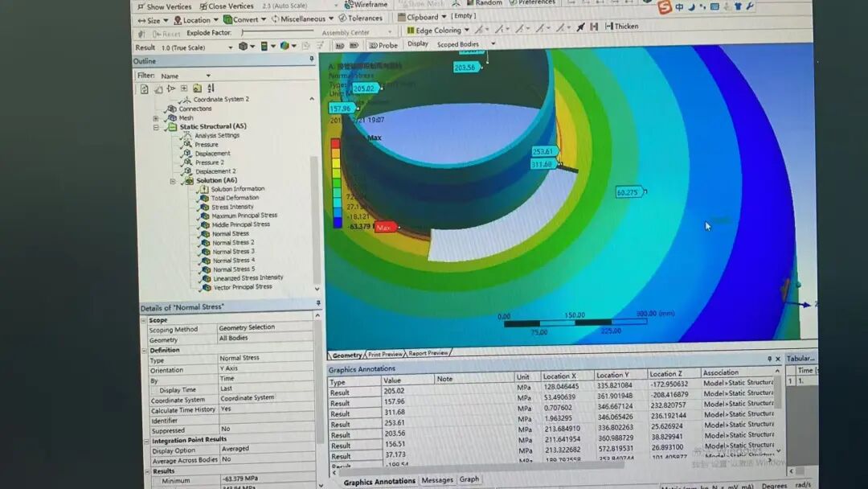This screenshot has height=489, width=868.
Task: Open the Result scale combo box
Action: [x=196, y=47]
